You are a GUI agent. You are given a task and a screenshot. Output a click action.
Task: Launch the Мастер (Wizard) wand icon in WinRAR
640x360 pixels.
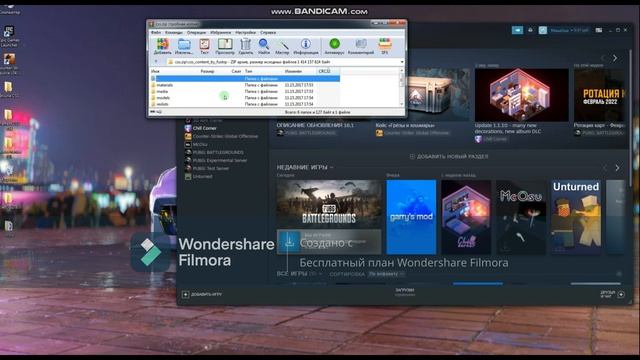click(x=282, y=46)
